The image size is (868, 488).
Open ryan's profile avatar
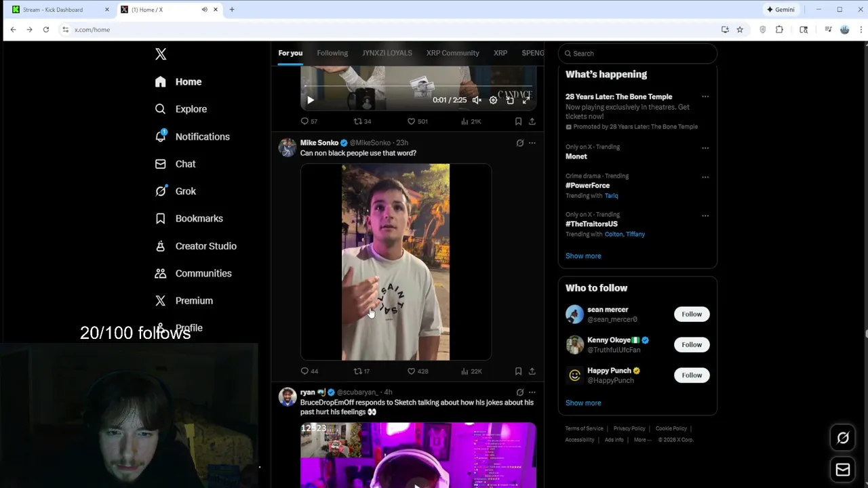click(x=288, y=396)
